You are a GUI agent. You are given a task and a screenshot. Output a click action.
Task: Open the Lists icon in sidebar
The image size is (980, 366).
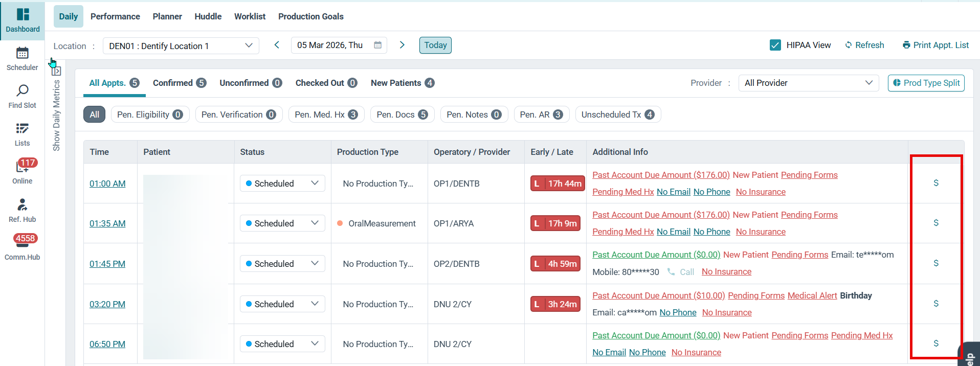pyautogui.click(x=22, y=128)
